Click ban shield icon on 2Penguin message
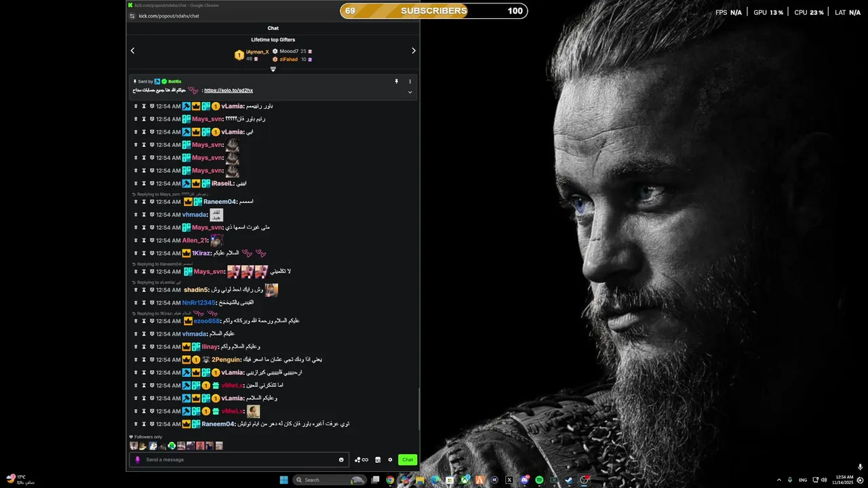The width and height of the screenshot is (868, 488). pyautogui.click(x=152, y=360)
